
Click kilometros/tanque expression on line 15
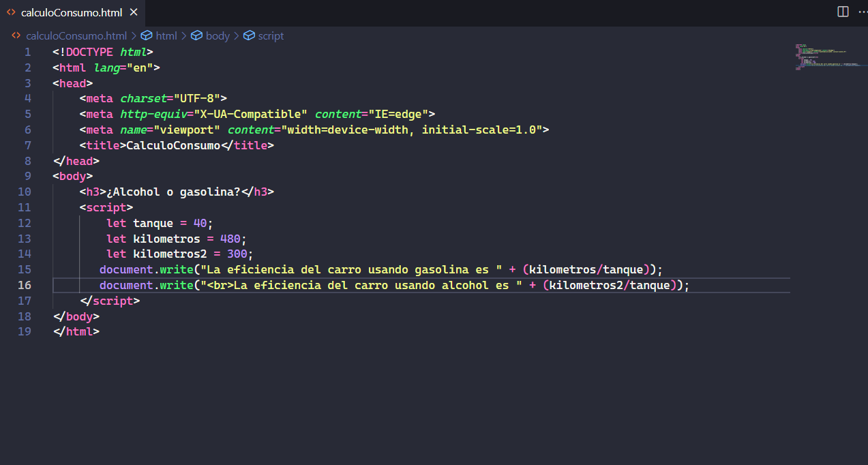coord(586,269)
